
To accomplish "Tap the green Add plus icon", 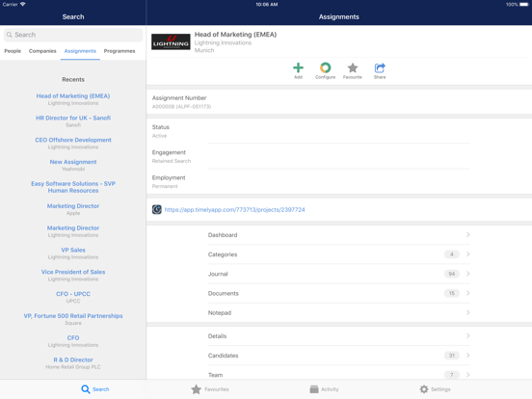I will point(298,67).
